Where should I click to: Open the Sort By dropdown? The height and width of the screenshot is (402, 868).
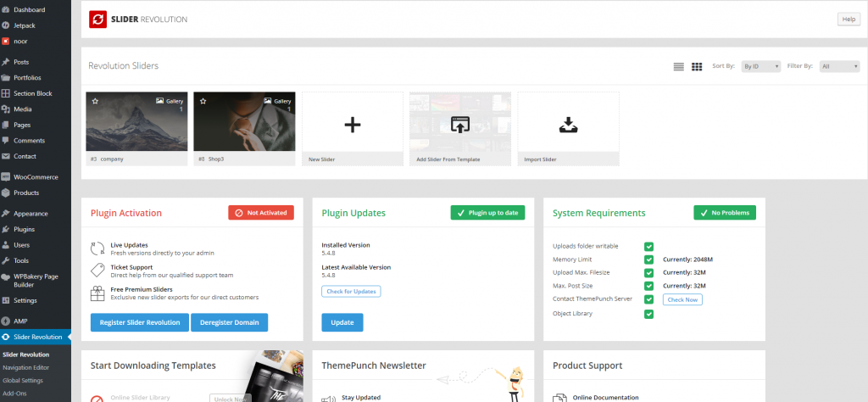(x=761, y=66)
